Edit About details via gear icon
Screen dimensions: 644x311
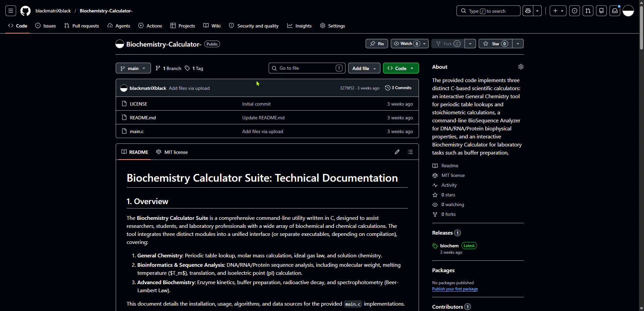521,67
